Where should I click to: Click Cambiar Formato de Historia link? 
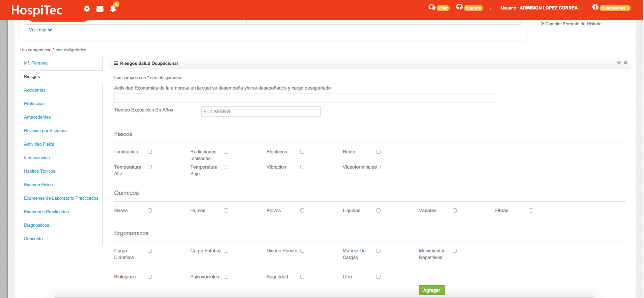click(573, 24)
